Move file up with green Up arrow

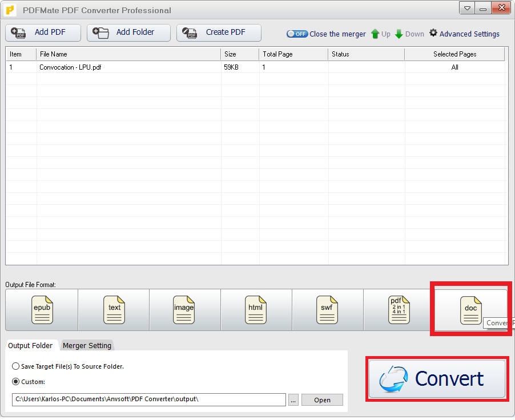coord(381,34)
